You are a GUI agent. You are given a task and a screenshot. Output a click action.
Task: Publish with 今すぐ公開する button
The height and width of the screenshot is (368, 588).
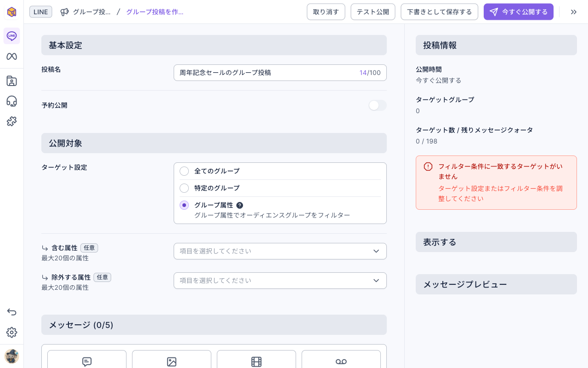(519, 12)
